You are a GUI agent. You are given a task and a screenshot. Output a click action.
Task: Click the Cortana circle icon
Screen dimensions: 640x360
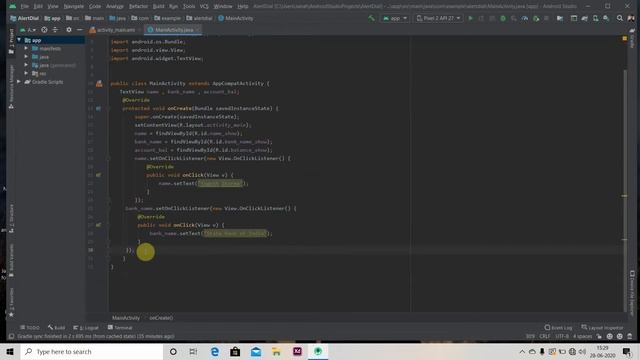tap(173, 351)
